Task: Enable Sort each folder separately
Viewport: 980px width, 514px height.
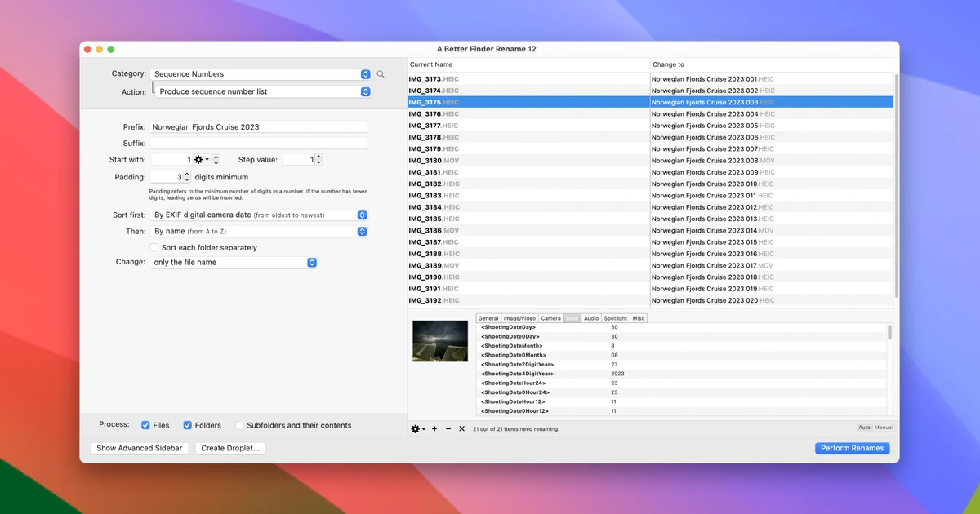Action: [154, 247]
